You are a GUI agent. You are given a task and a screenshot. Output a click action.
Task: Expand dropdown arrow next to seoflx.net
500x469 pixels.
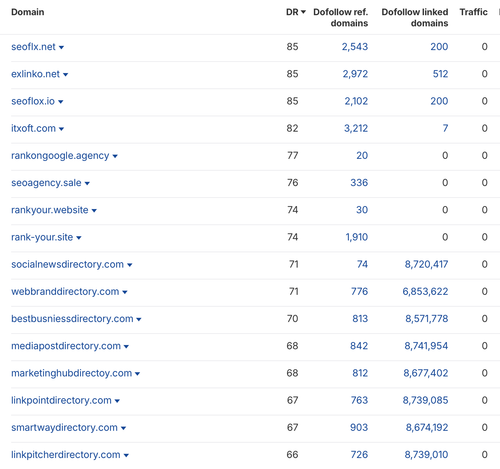pos(61,47)
